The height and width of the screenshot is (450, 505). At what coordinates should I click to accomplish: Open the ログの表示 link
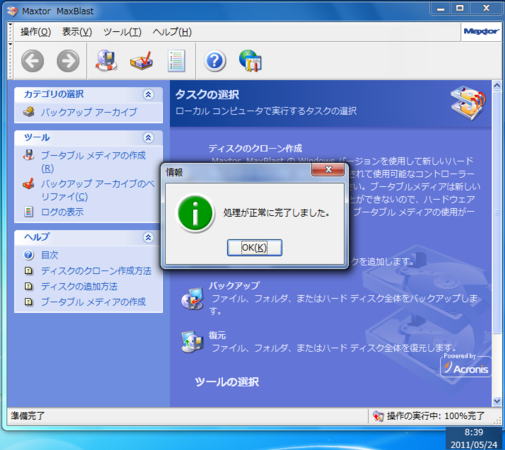[62, 212]
